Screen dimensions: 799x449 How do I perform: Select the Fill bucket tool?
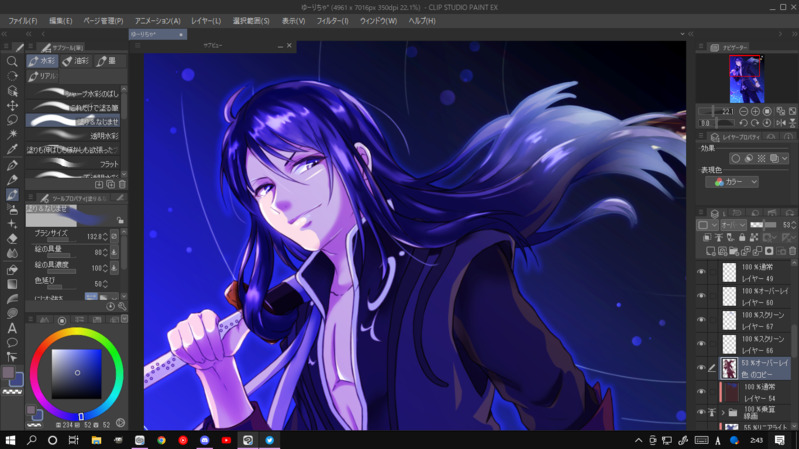pyautogui.click(x=12, y=270)
